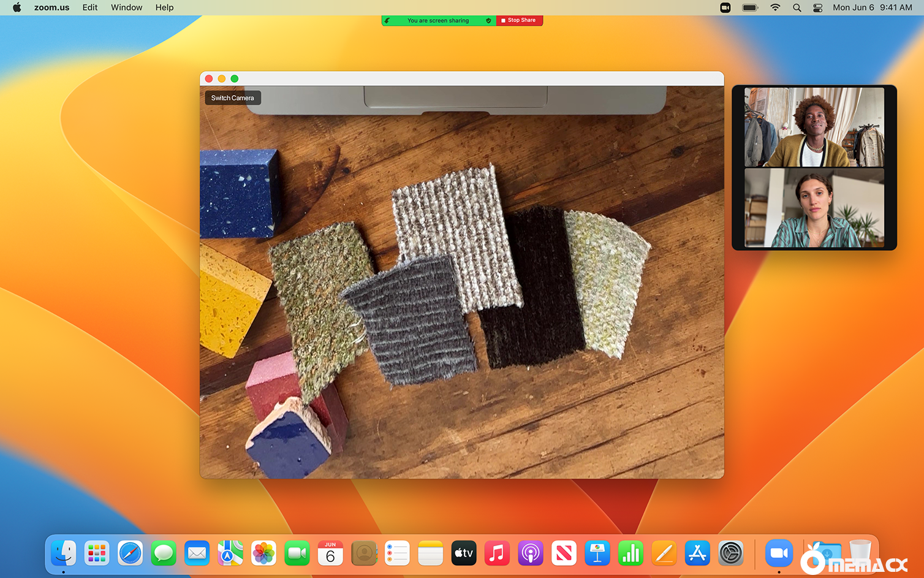
Task: Open Spotlight search magnifier icon
Action: [797, 7]
